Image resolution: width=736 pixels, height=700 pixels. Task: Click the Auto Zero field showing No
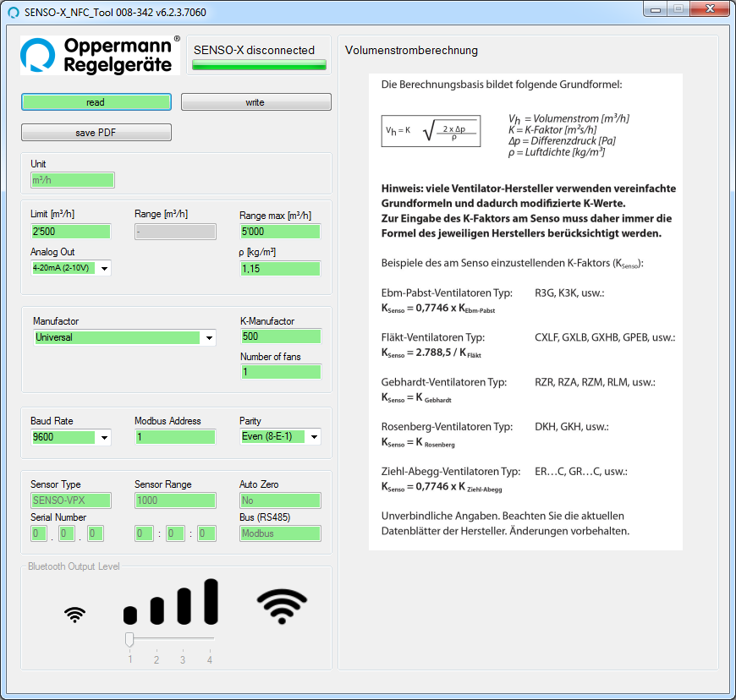coord(280,500)
